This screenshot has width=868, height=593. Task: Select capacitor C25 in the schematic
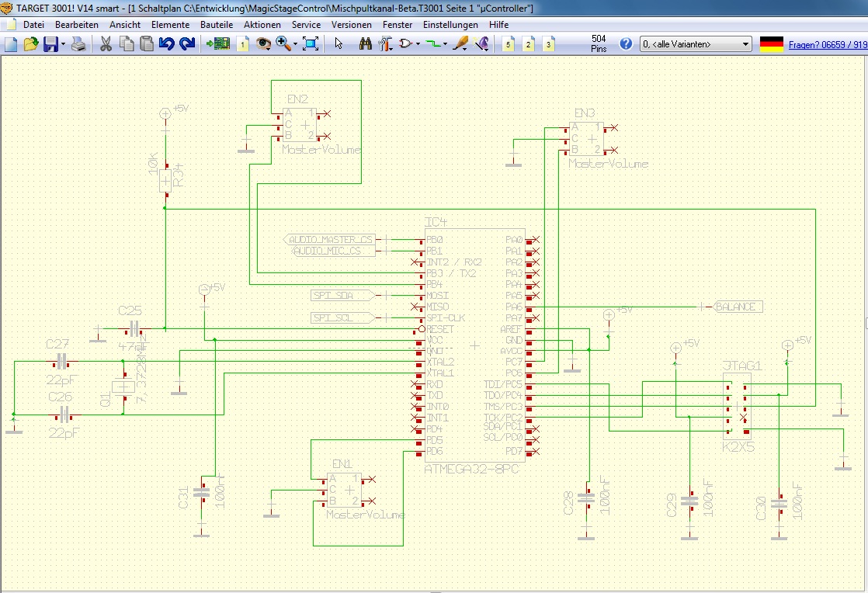click(x=134, y=328)
